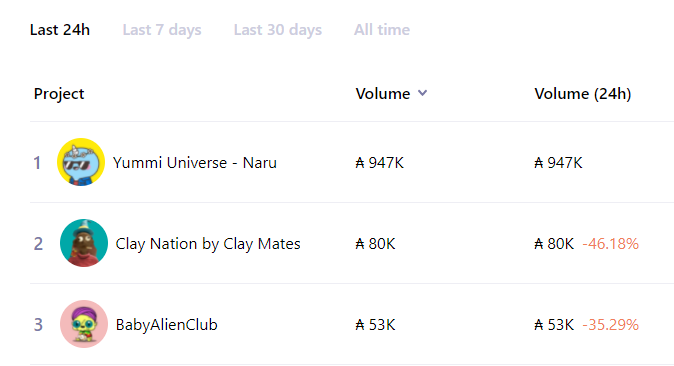Select rank number 1 in the list
This screenshot has height=366, width=674.
tap(37, 163)
